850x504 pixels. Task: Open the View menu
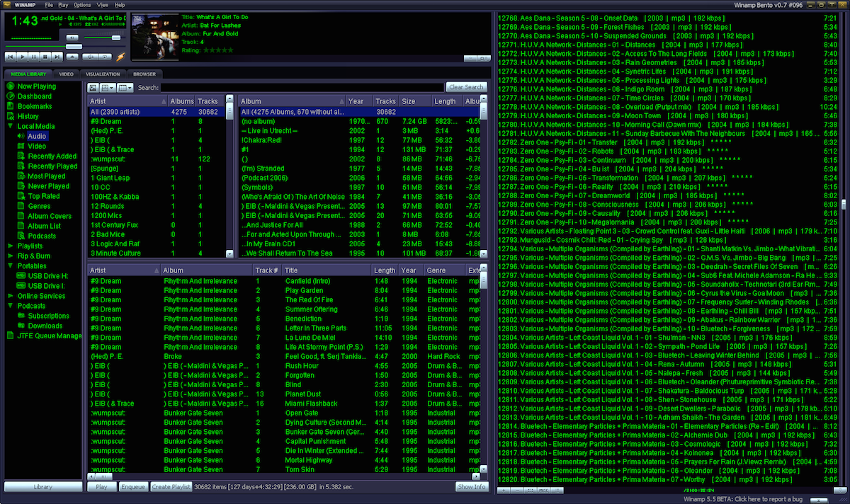click(x=103, y=5)
